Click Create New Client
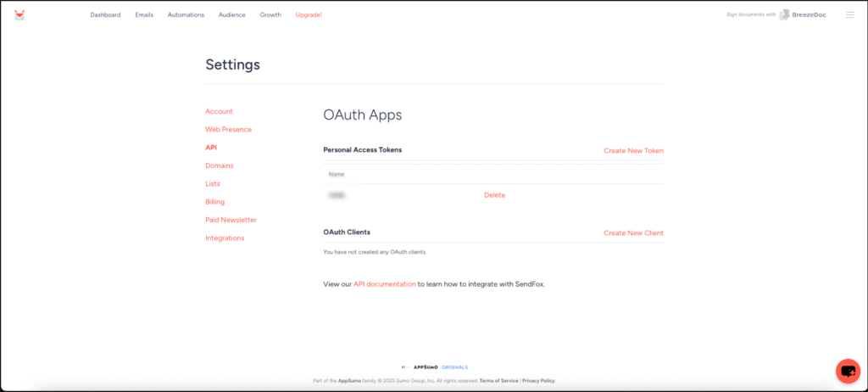This screenshot has height=392, width=868. click(x=633, y=232)
